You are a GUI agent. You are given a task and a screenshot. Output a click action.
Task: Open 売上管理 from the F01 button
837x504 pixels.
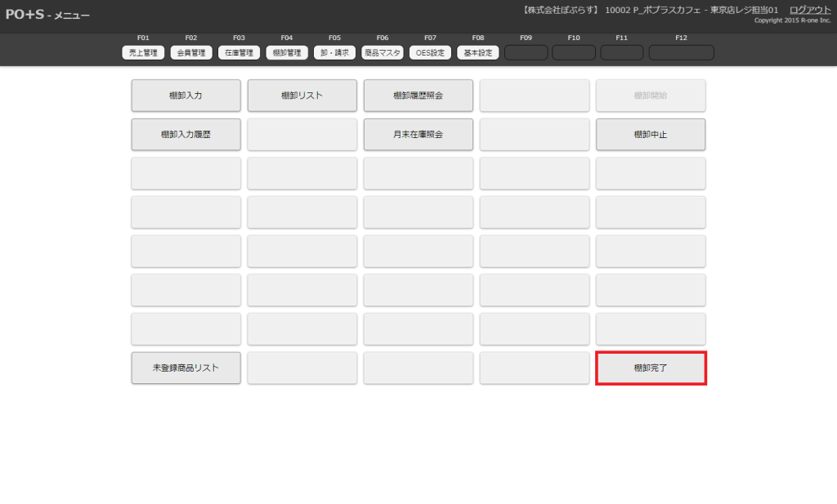[x=144, y=53]
